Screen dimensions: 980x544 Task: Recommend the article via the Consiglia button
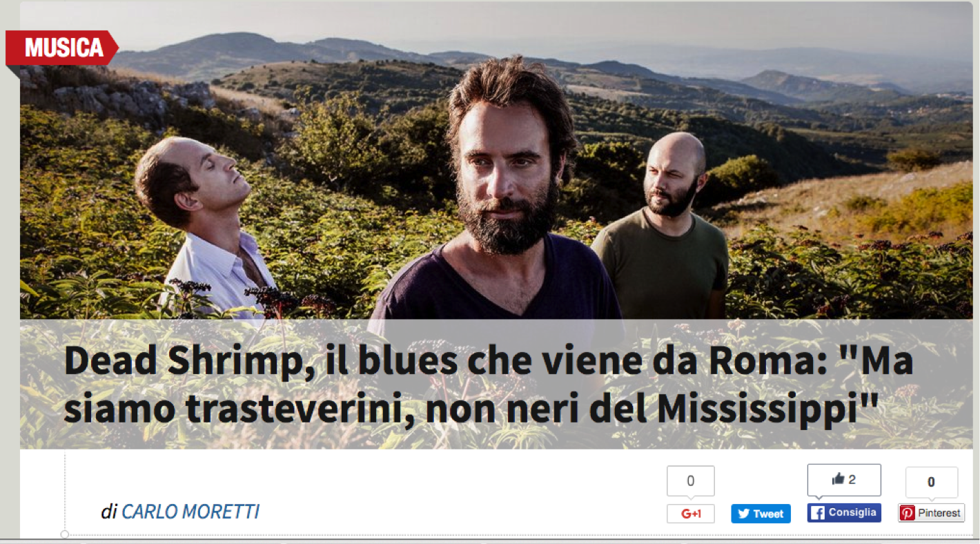pyautogui.click(x=844, y=513)
